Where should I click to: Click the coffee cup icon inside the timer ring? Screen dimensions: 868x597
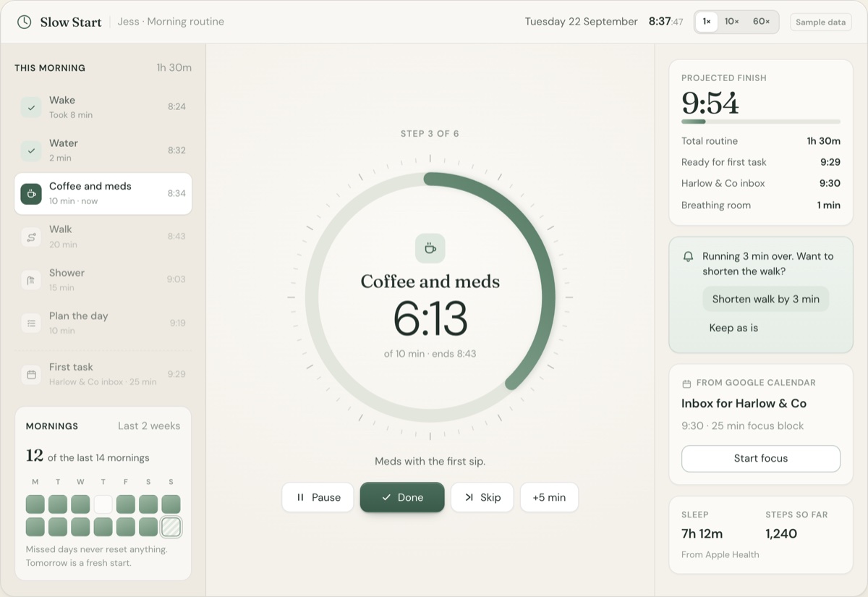click(430, 248)
